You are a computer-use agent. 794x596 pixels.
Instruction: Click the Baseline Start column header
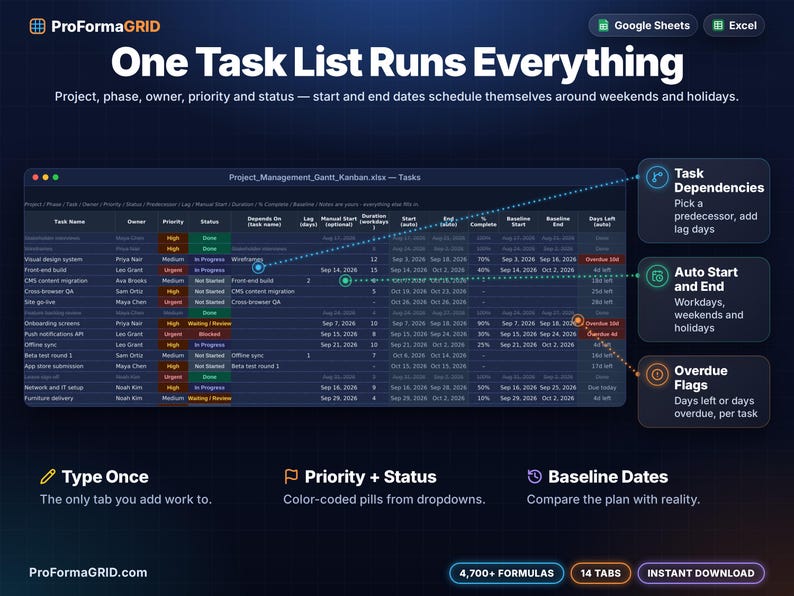point(518,222)
